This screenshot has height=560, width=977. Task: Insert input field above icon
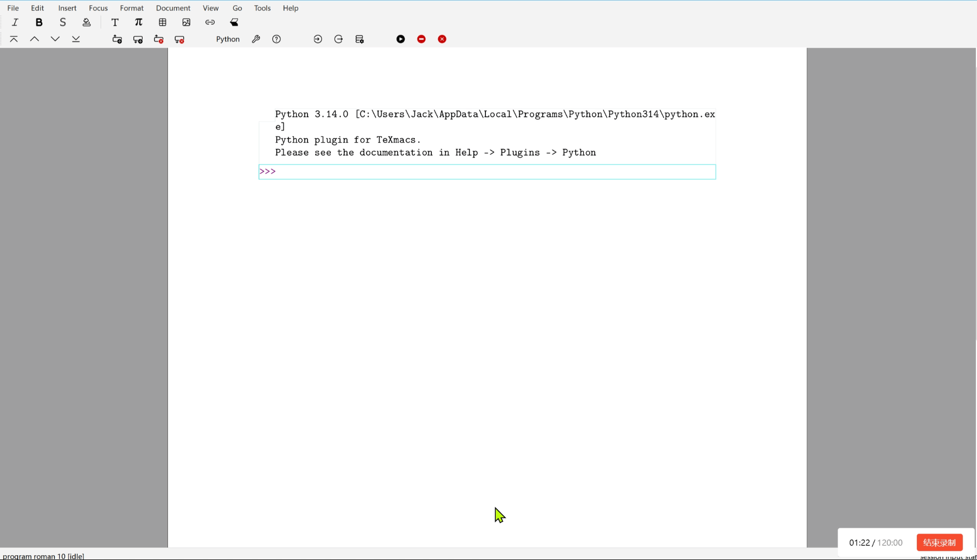click(117, 39)
